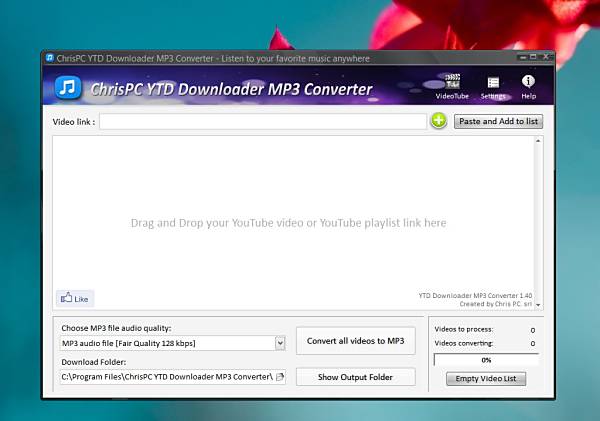Screen dimensions: 600x421
Task: Click Convert all videos to MP3
Action: point(355,341)
